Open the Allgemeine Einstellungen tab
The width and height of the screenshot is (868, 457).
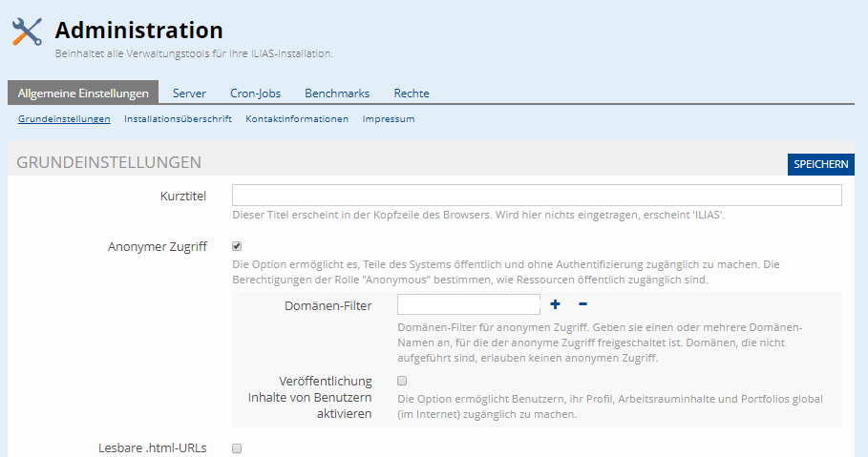(83, 93)
